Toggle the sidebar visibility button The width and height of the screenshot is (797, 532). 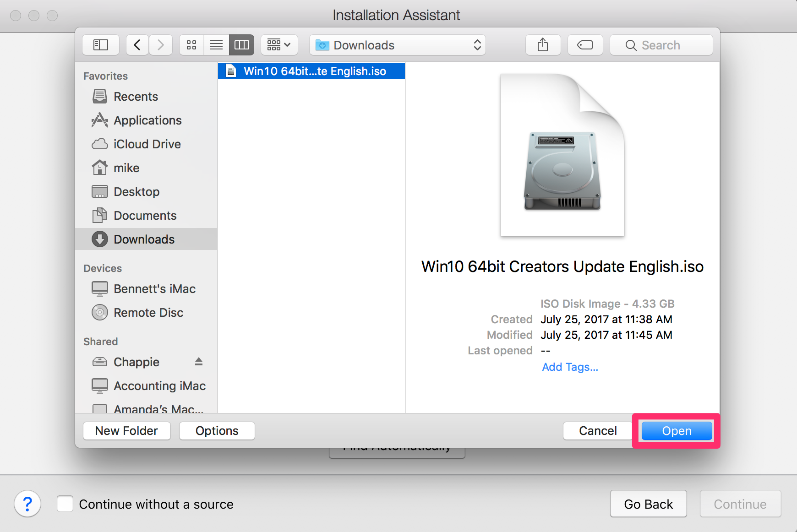tap(100, 45)
